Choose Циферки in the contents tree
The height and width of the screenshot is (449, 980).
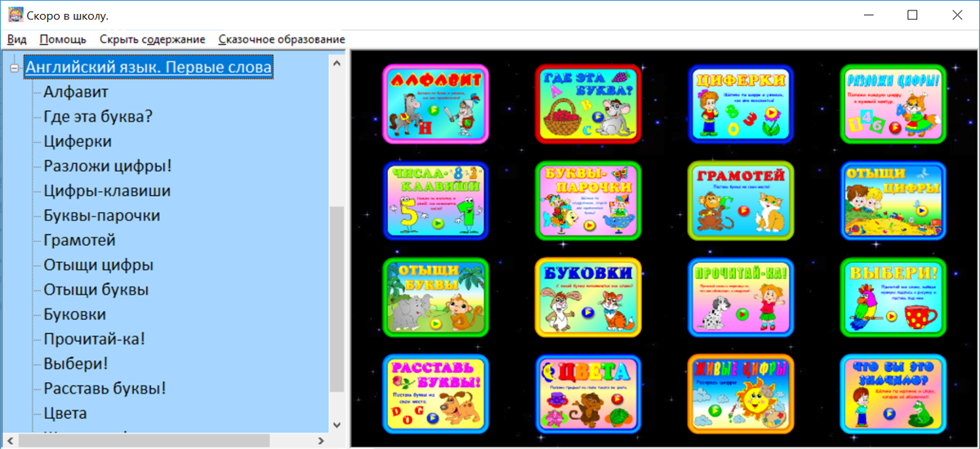[78, 141]
